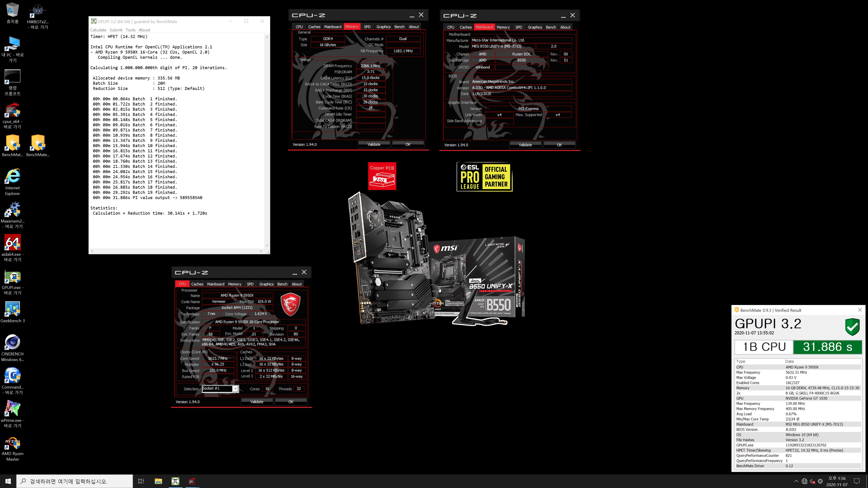868x488 pixels.
Task: Open the Tools menu in GPUPI
Action: (130, 30)
